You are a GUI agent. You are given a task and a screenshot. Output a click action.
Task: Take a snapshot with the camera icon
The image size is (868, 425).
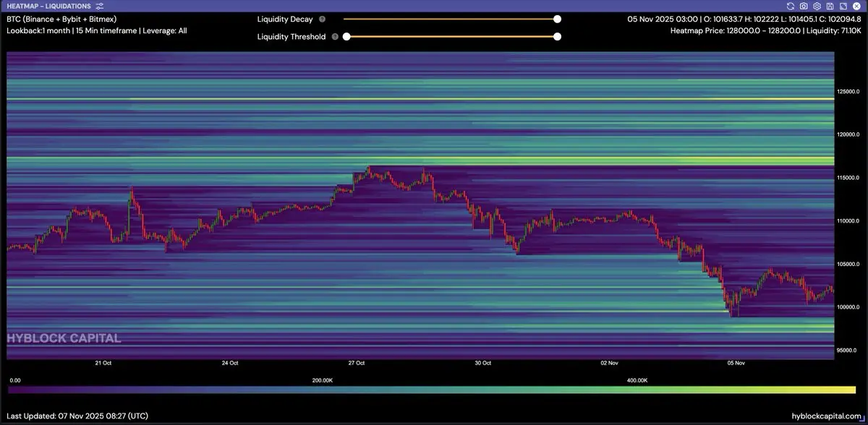click(804, 6)
